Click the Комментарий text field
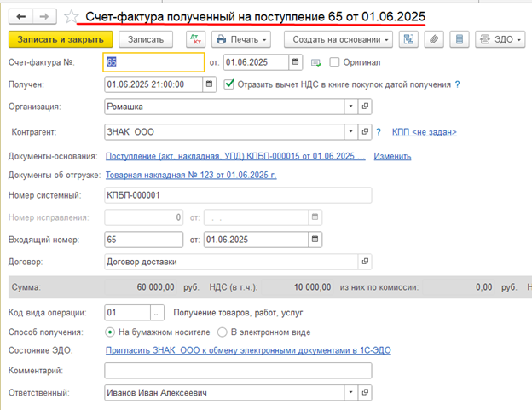 238,371
